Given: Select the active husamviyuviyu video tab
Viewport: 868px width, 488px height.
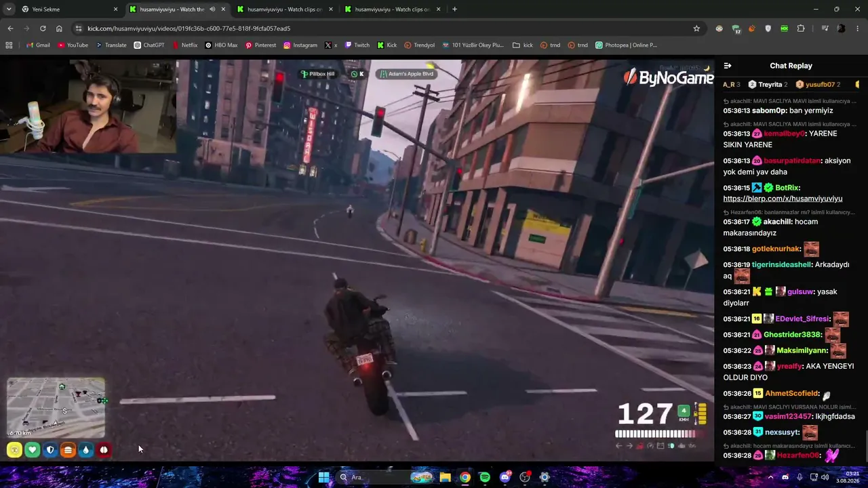Looking at the screenshot, I should (x=176, y=9).
